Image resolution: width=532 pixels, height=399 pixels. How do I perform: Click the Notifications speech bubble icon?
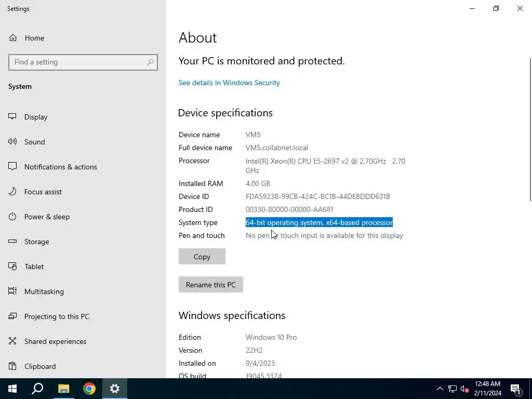[x=12, y=166]
